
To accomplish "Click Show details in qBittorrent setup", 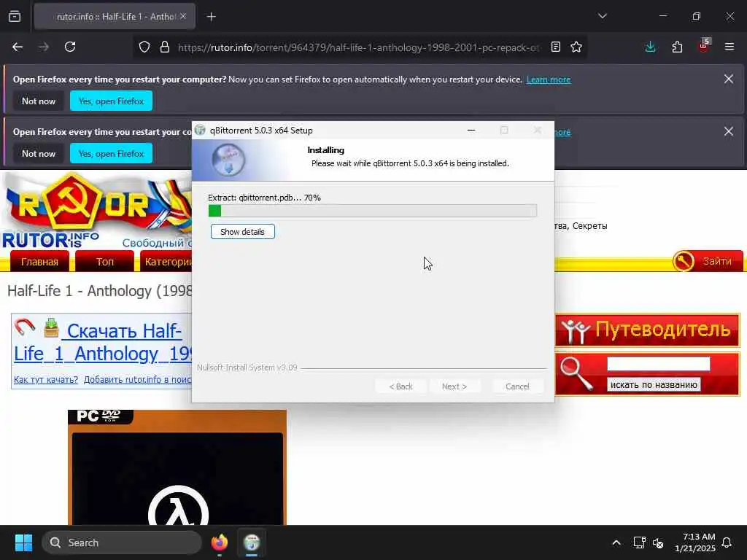I will [x=242, y=232].
